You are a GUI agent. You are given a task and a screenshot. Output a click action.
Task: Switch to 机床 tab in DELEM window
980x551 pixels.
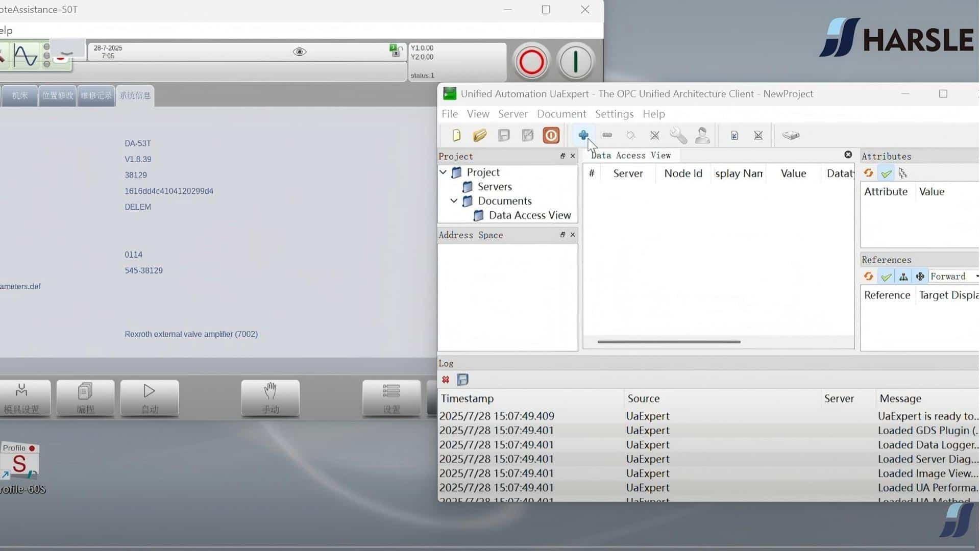19,95
